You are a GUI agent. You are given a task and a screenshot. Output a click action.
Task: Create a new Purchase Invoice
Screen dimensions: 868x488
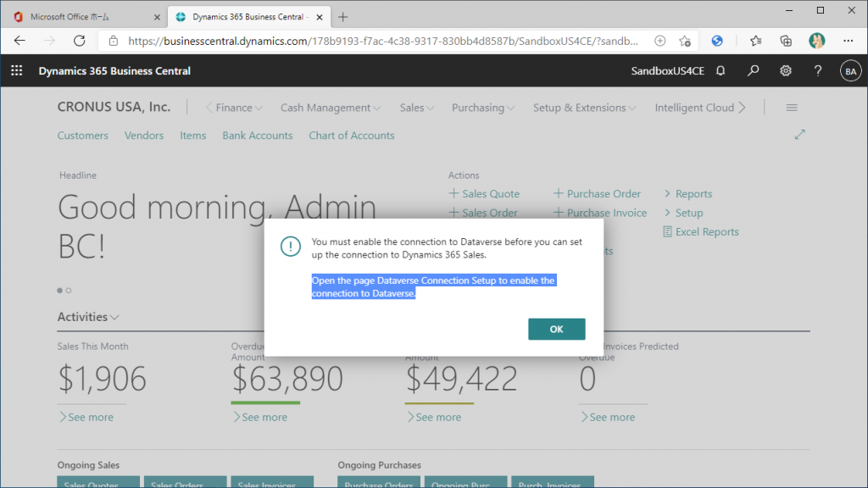[x=600, y=213]
